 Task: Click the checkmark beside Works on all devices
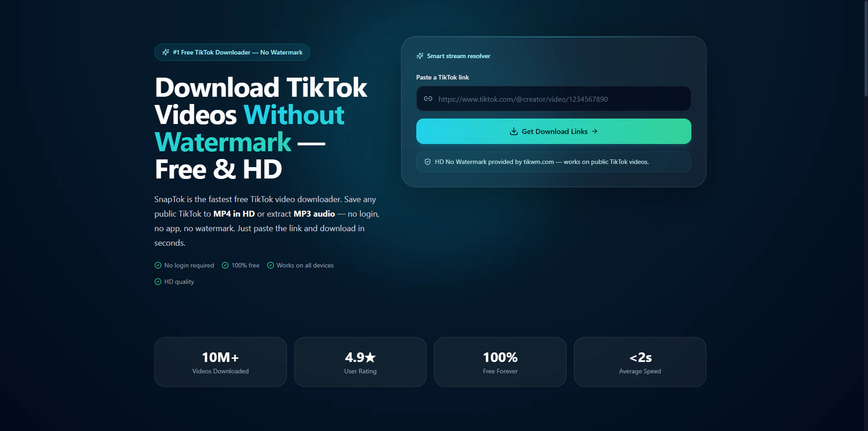click(x=271, y=265)
